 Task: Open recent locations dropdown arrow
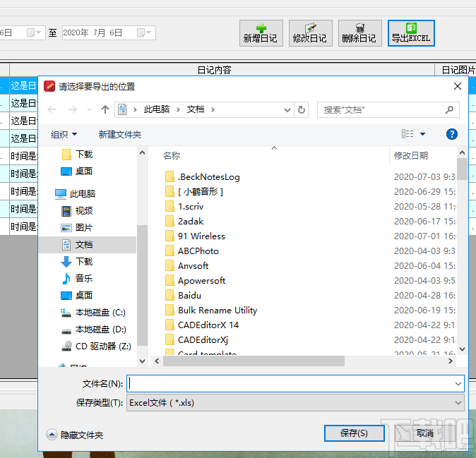(x=89, y=110)
